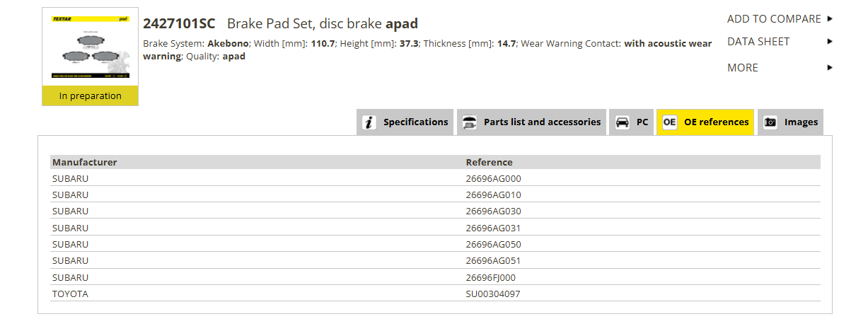Click the Reference column header
This screenshot has width=868, height=319.
490,162
